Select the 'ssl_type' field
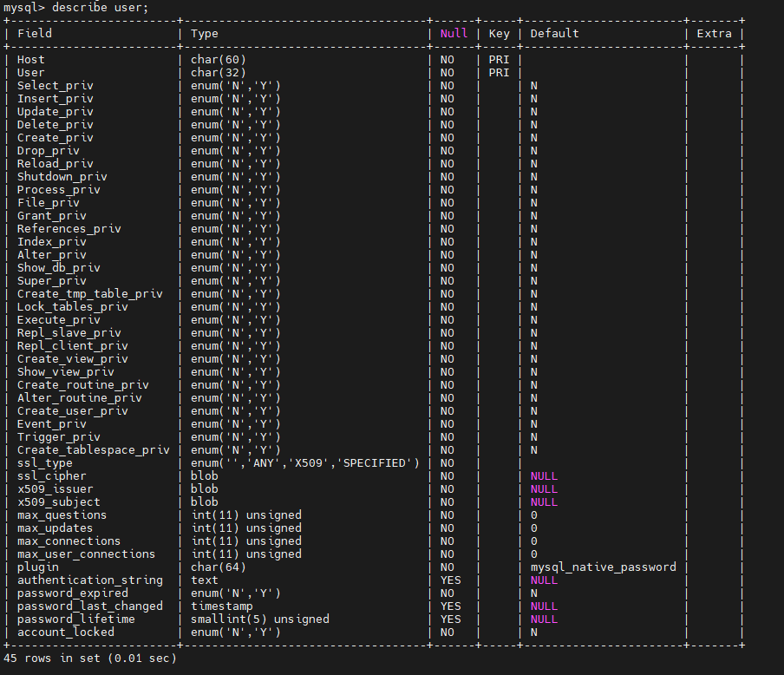 44,462
